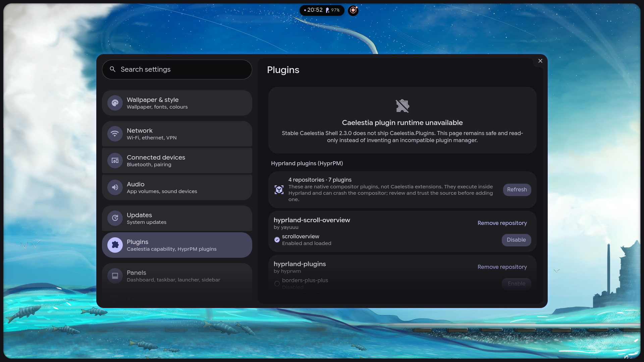The width and height of the screenshot is (644, 362).
Task: Click the Updates refresh-clock icon
Action: pyautogui.click(x=115, y=218)
